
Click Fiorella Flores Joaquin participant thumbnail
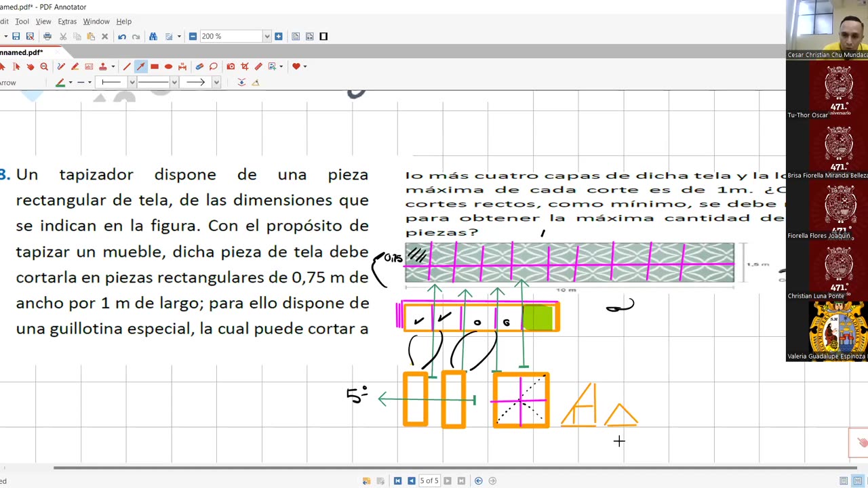coord(827,211)
